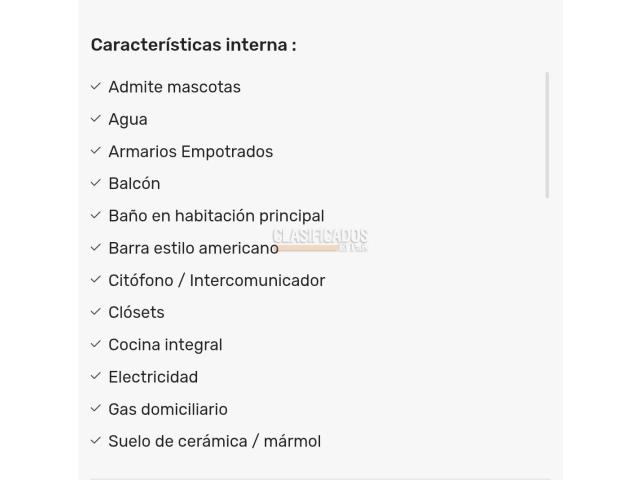640x480 pixels.
Task: Select the Admite mascotas text
Action: pos(174,87)
